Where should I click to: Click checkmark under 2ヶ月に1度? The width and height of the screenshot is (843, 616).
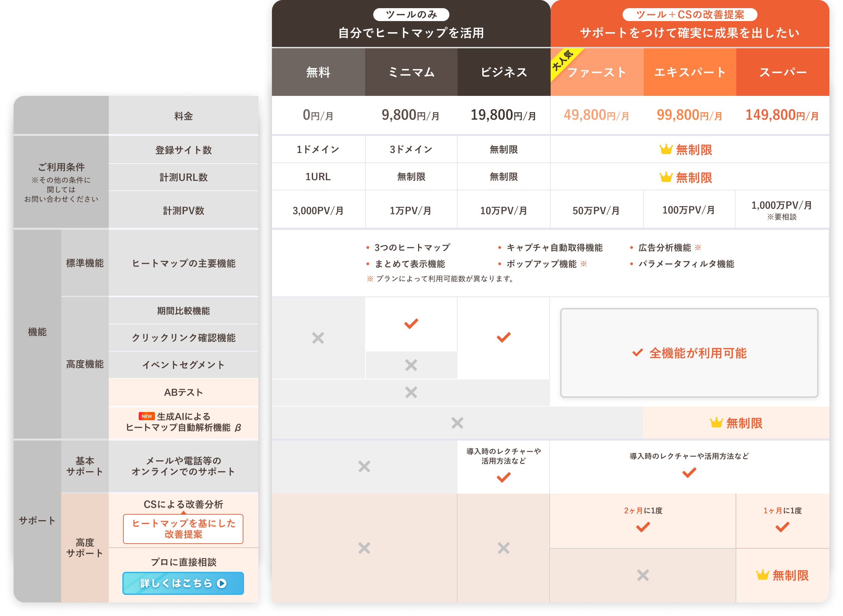pyautogui.click(x=643, y=527)
